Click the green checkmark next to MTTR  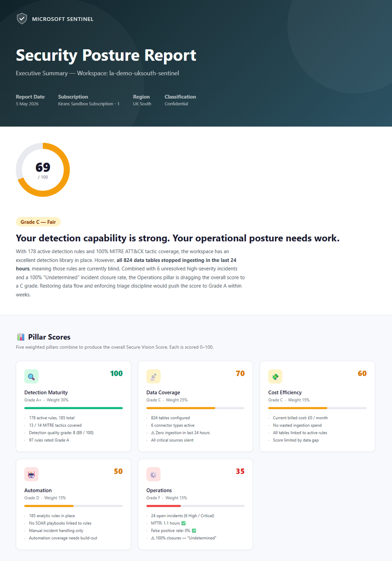[x=184, y=523]
